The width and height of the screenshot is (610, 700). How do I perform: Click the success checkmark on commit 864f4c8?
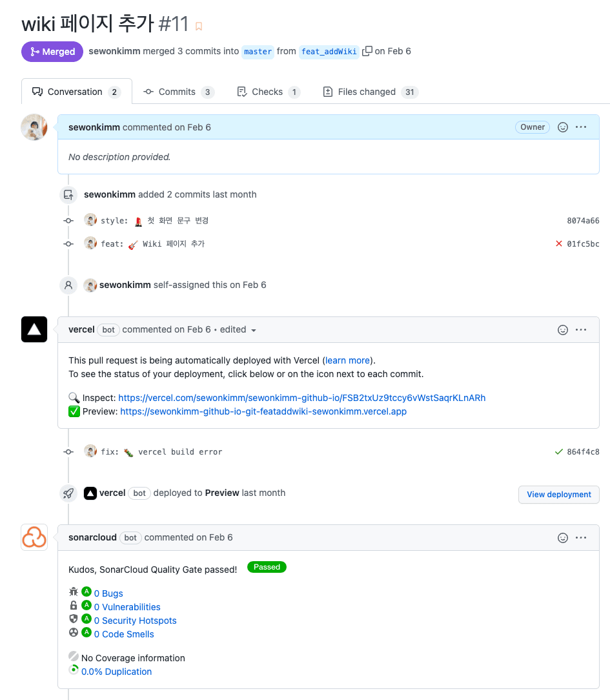point(559,452)
